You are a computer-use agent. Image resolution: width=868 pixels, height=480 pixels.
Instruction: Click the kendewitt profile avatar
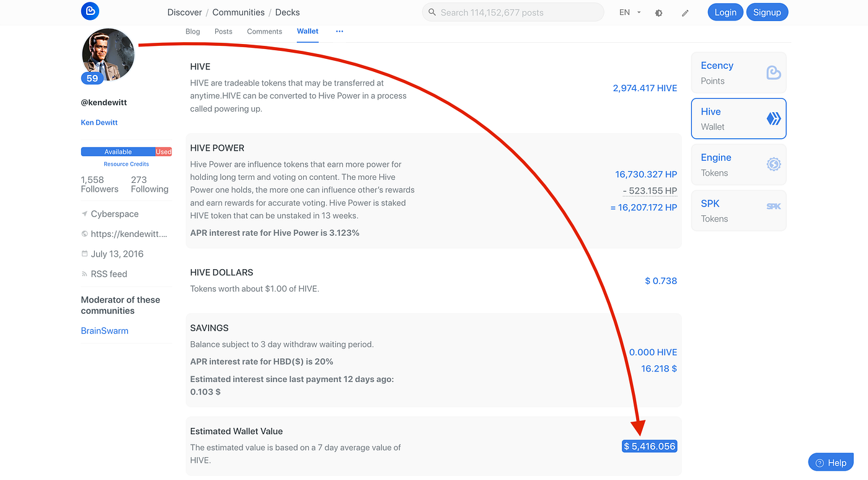coord(108,53)
